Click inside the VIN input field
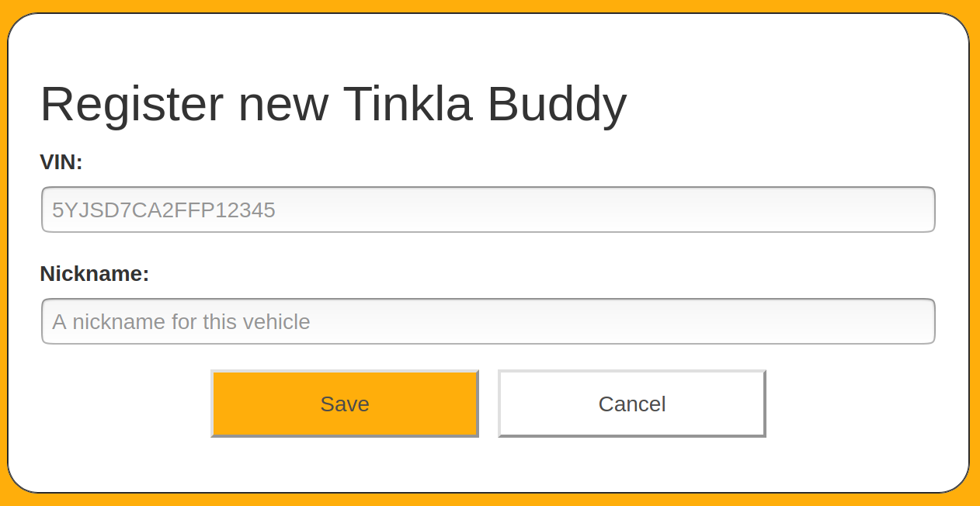Image resolution: width=980 pixels, height=506 pixels. tap(488, 209)
